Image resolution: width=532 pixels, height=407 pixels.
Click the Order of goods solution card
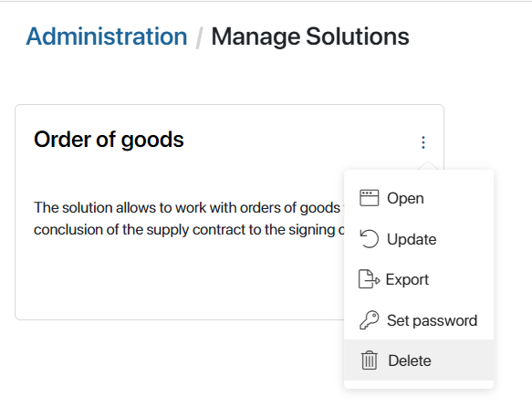tap(229, 212)
